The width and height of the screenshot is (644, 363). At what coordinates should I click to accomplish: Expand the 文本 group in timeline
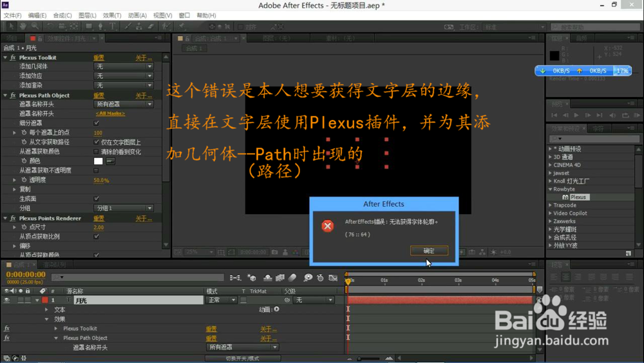(x=46, y=309)
